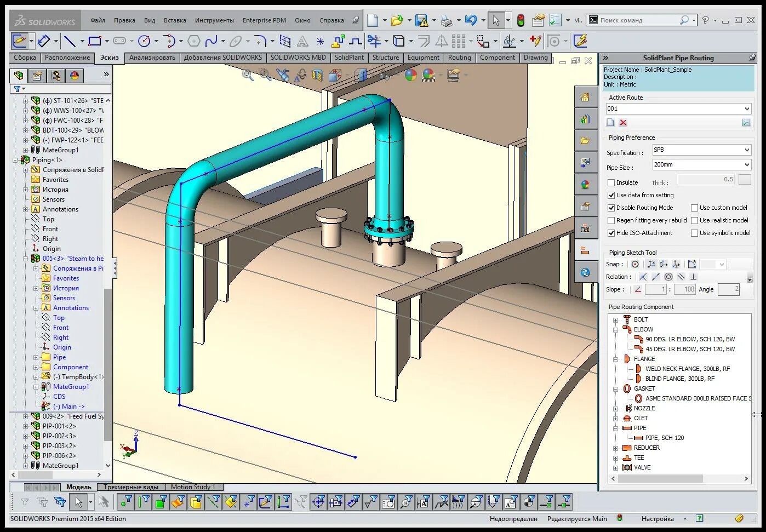This screenshot has height=532, width=766.
Task: Select the Circle sketch tool
Action: click(x=144, y=41)
